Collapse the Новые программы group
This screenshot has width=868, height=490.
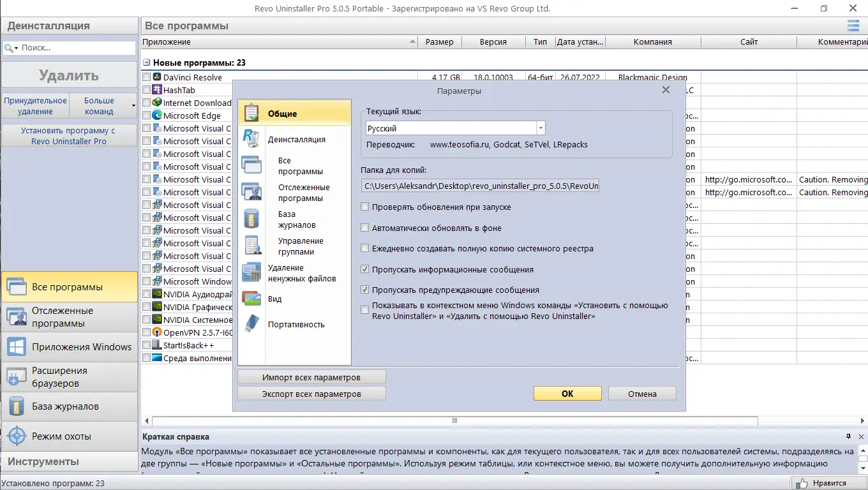[x=147, y=63]
